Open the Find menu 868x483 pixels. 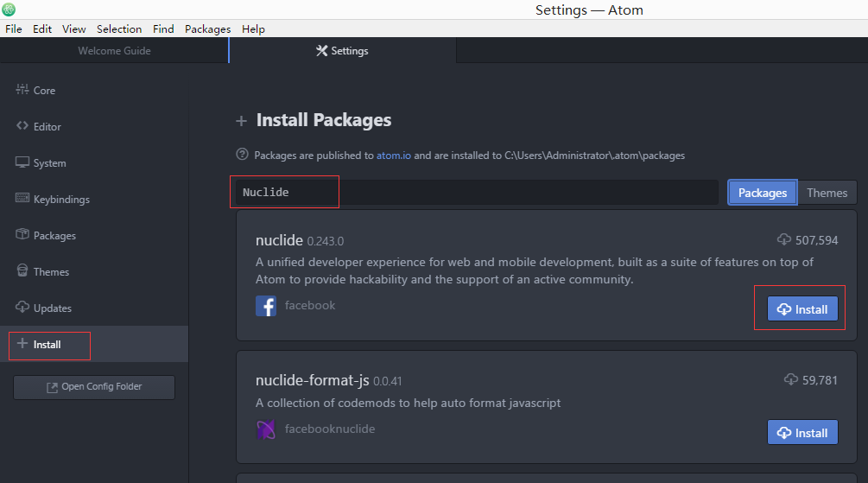pos(163,29)
